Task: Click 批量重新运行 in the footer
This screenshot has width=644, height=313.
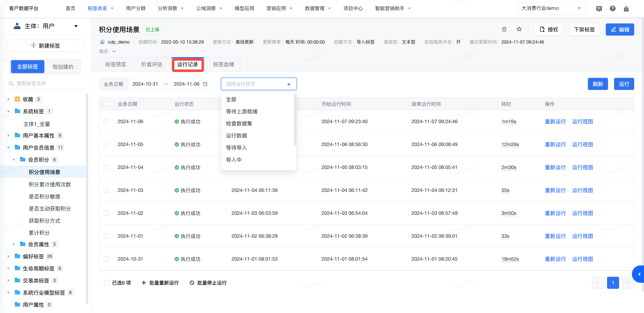Action: tap(160, 283)
